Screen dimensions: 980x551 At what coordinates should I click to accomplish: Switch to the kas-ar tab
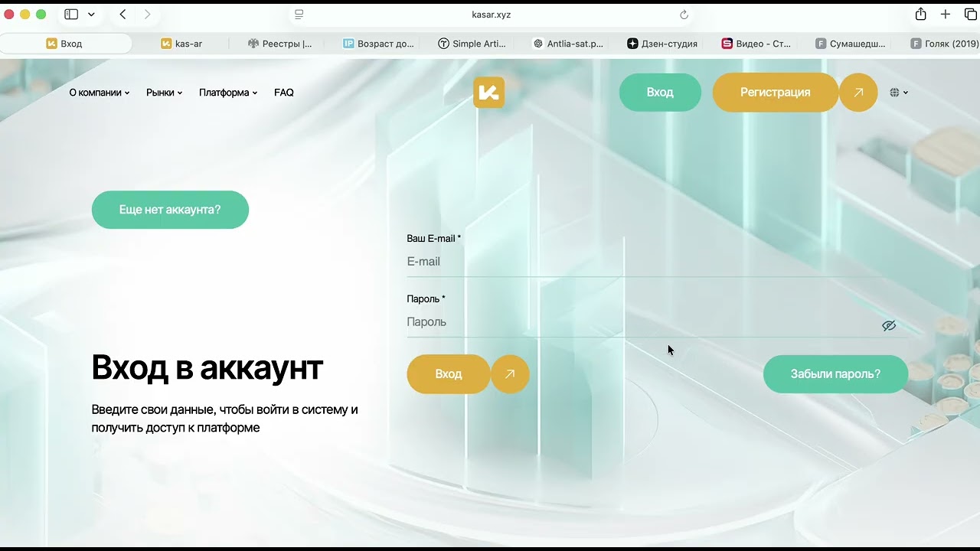pyautogui.click(x=181, y=44)
